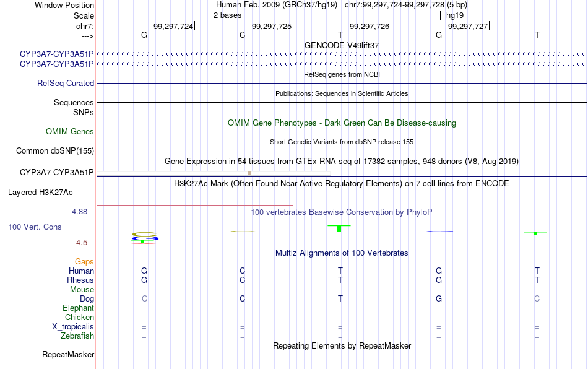Click the Rhesus T base in last column

click(537, 280)
